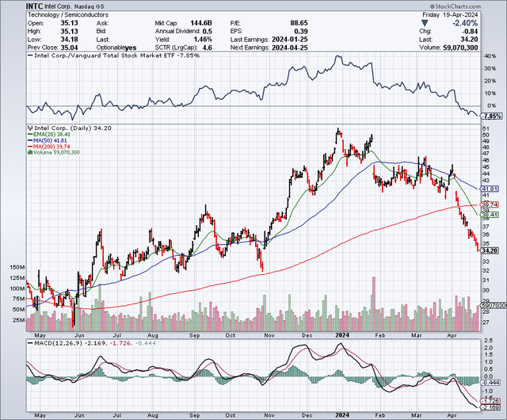The image size is (507, 420).
Task: Click the 41.81 MA(50) price tag on the axis
Action: (490, 189)
